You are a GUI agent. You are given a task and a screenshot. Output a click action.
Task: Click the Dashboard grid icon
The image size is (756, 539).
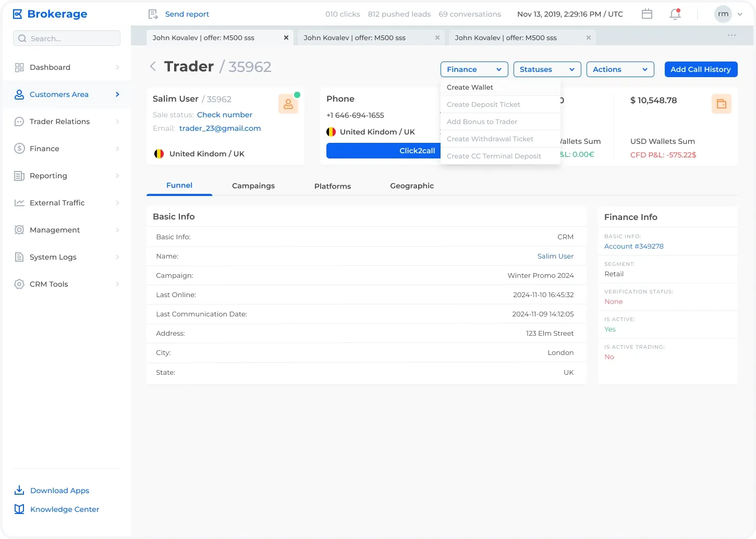click(x=19, y=67)
